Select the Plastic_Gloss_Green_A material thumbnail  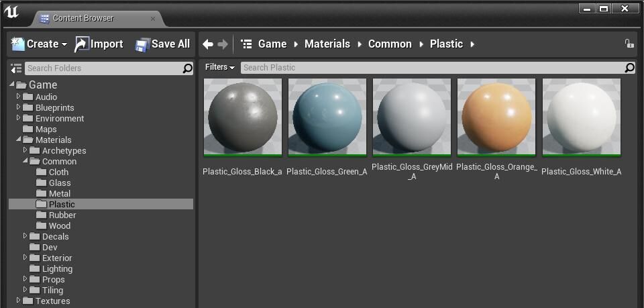point(327,117)
